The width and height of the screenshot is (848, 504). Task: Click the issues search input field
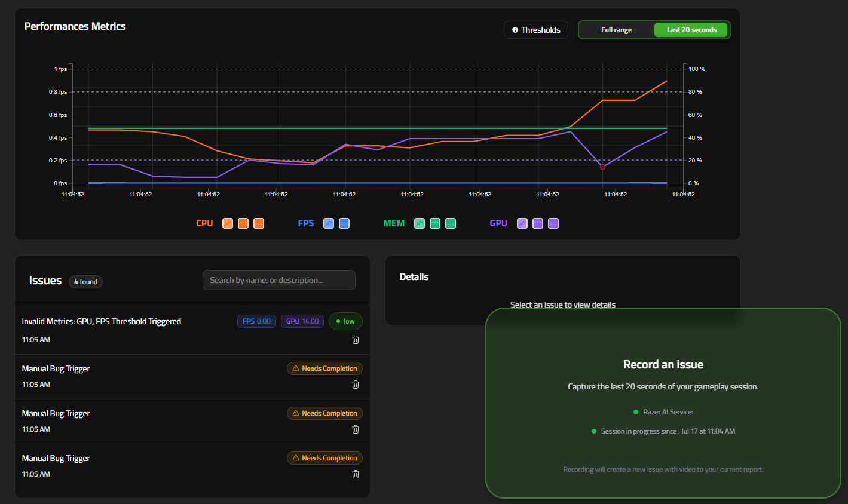point(279,280)
